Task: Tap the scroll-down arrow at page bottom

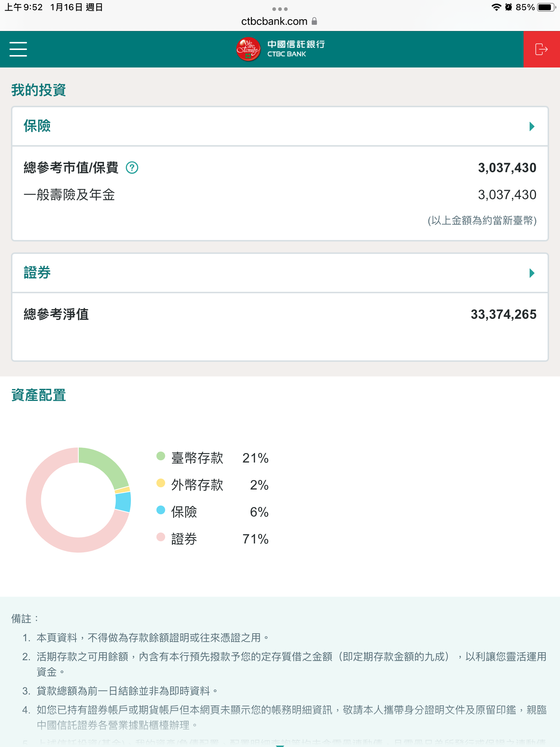Action: tap(280, 745)
